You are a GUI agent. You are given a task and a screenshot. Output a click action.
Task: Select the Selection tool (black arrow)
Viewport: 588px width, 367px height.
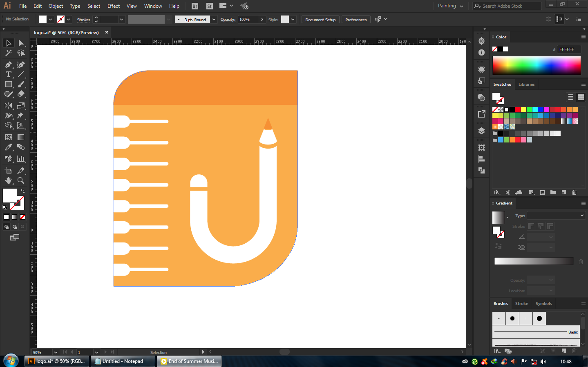coord(8,43)
